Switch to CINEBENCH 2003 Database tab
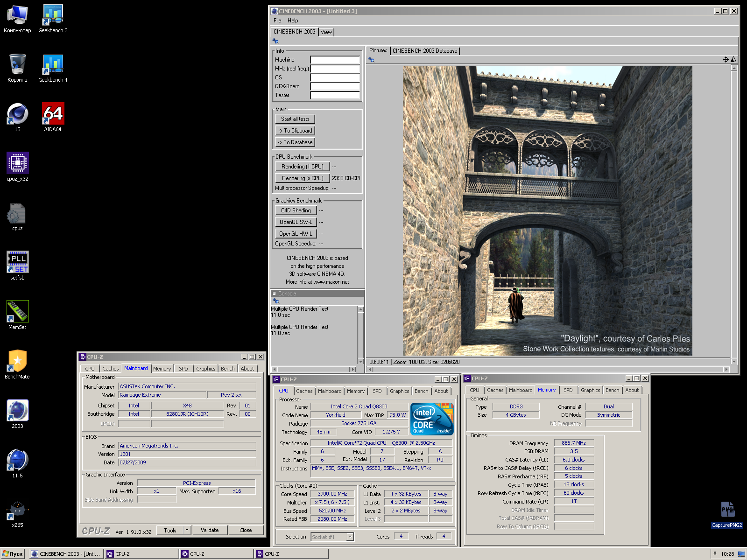Image resolution: width=747 pixels, height=560 pixels. (425, 51)
